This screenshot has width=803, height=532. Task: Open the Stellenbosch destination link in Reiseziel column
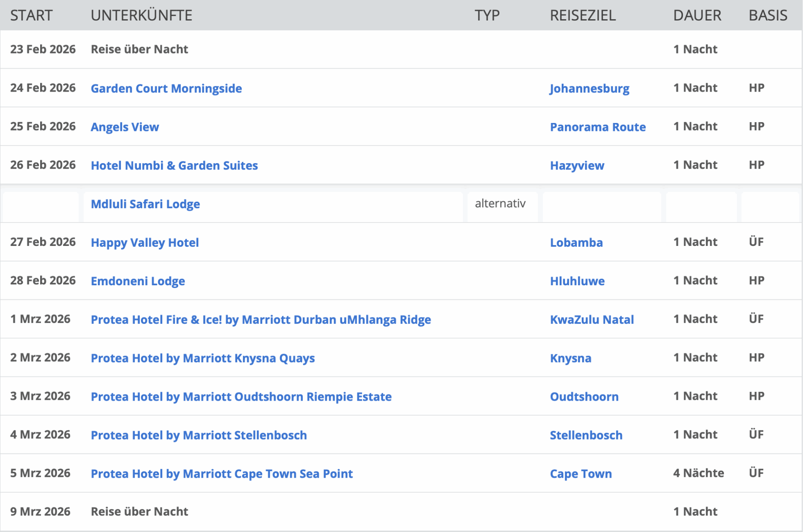pyautogui.click(x=586, y=435)
